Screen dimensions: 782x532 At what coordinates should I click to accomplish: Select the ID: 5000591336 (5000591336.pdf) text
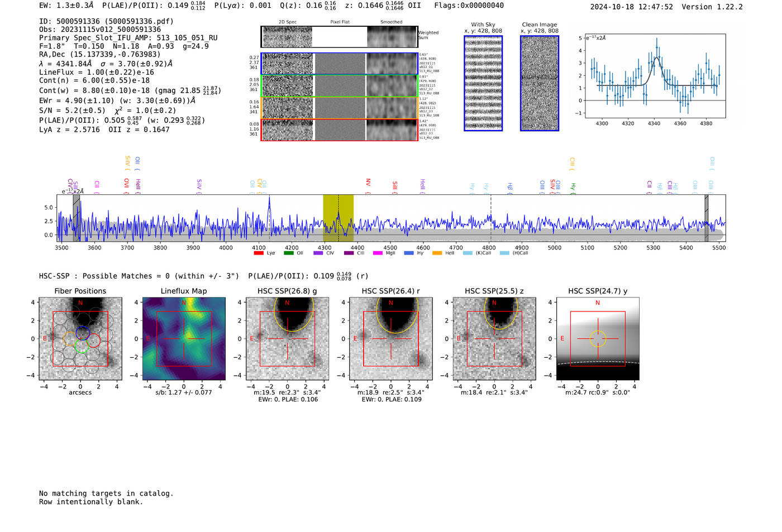point(106,21)
